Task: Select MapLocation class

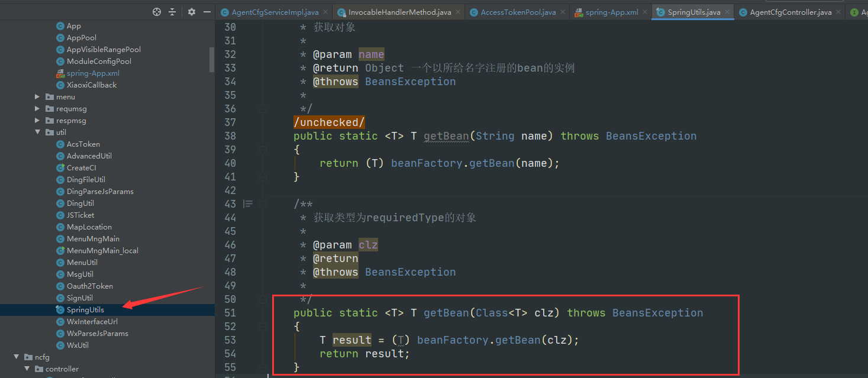Action: (x=89, y=227)
